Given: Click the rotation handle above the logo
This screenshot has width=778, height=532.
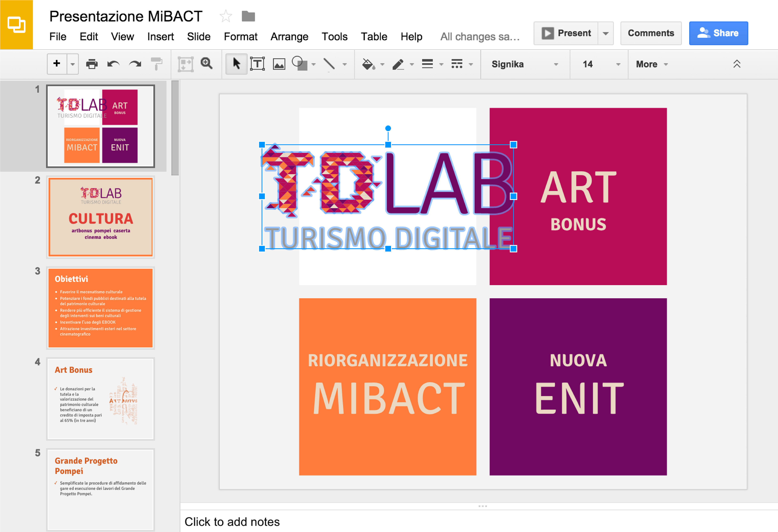Looking at the screenshot, I should click(388, 128).
